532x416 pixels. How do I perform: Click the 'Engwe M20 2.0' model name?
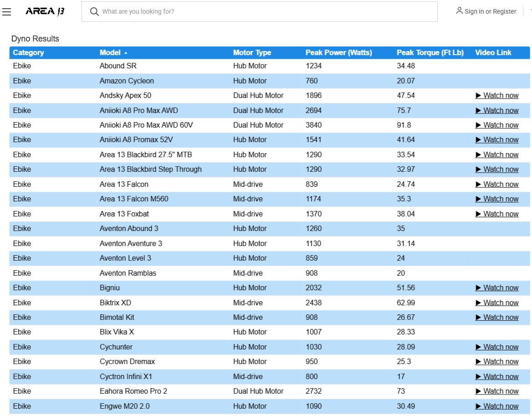pos(124,406)
